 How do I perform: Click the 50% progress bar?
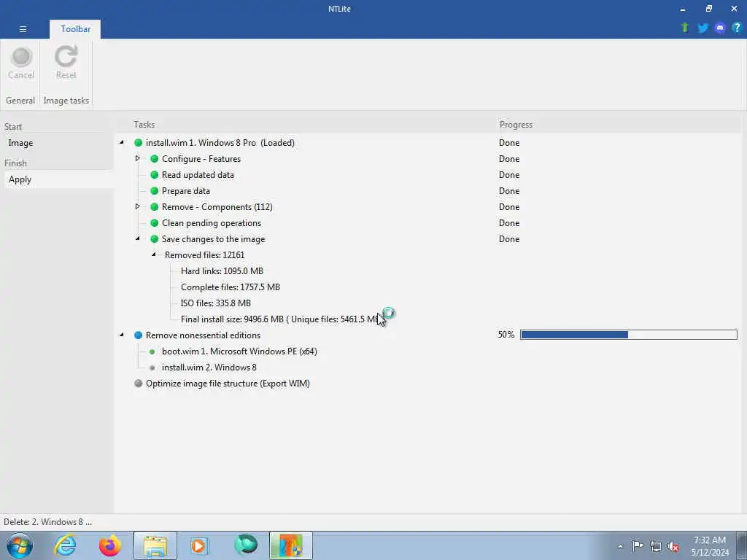629,335
